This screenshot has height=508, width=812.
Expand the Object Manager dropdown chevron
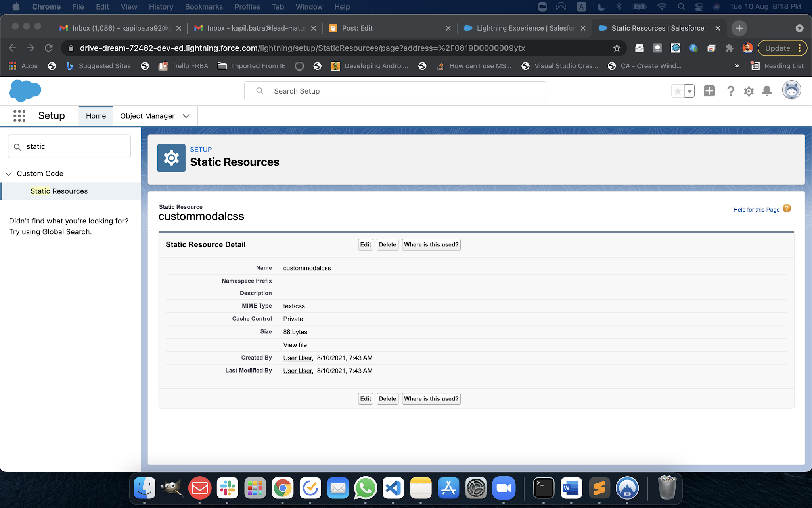pos(186,116)
